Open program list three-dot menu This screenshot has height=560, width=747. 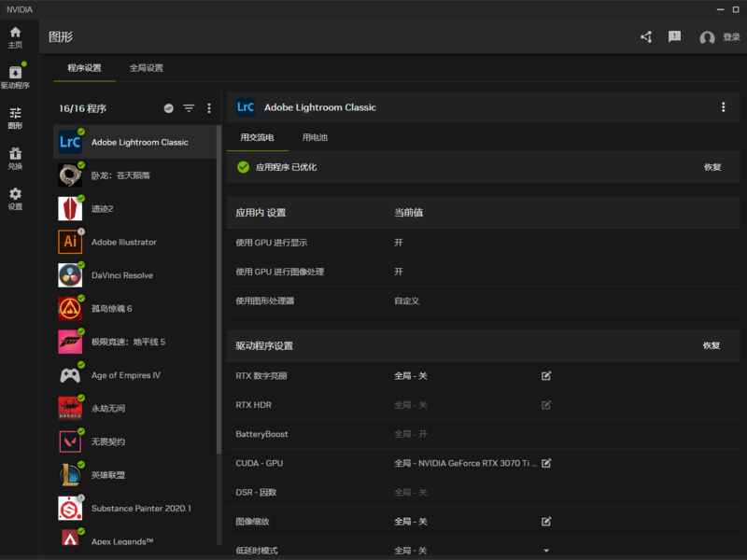coord(209,108)
